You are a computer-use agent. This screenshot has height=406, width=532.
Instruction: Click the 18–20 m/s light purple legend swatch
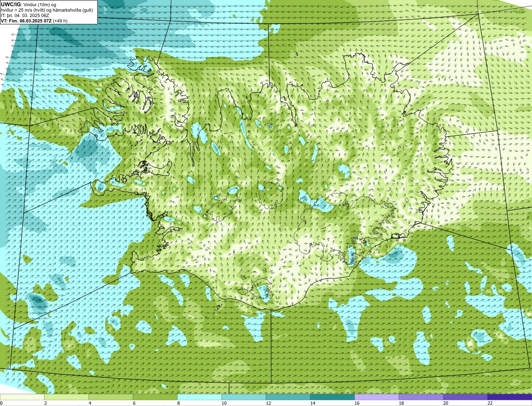(421, 397)
